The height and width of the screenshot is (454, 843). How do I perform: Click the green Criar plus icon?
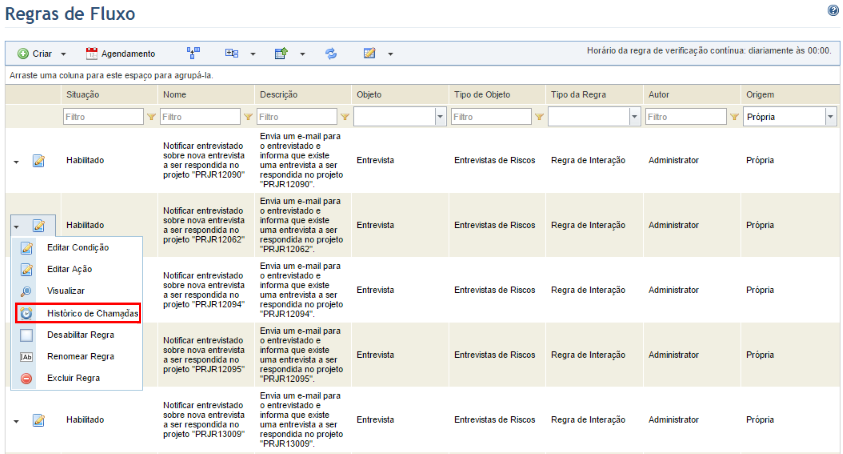pyautogui.click(x=23, y=54)
